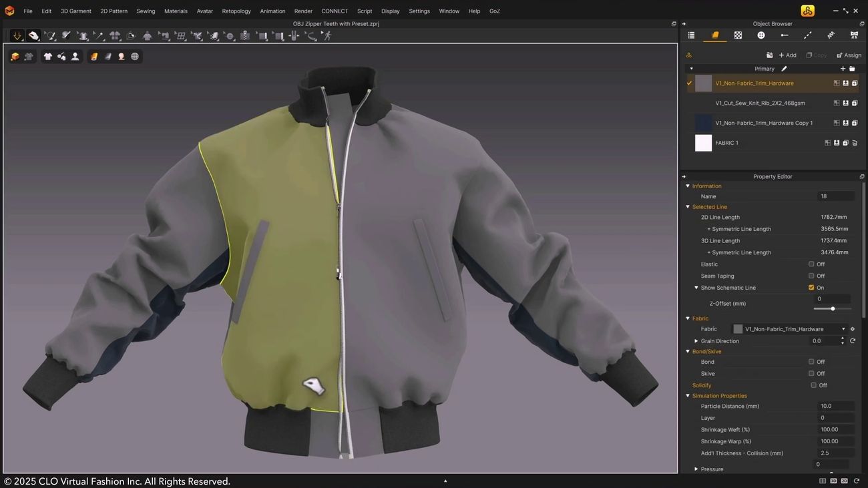Click the grid quad-mesh tool in toolbar

[180, 36]
